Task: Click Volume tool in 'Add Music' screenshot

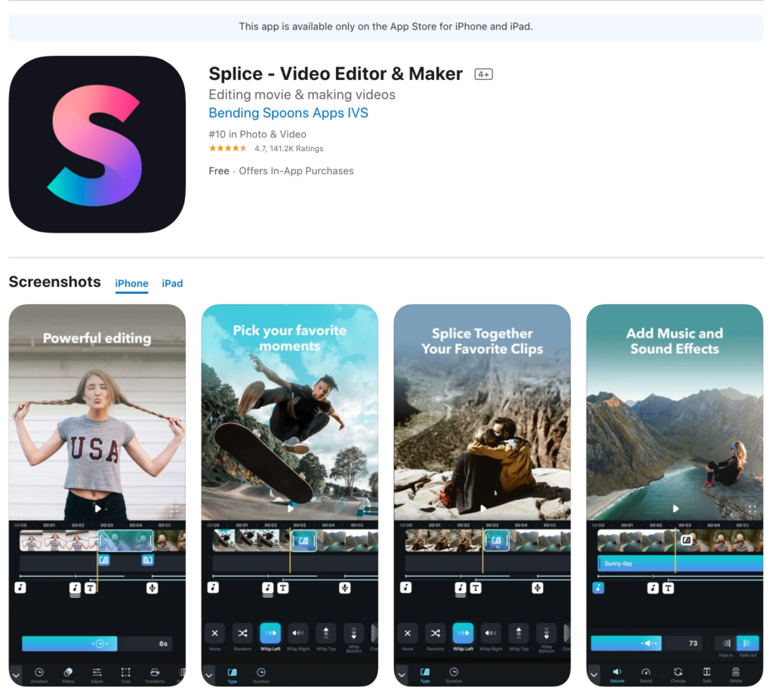Action: (617, 674)
